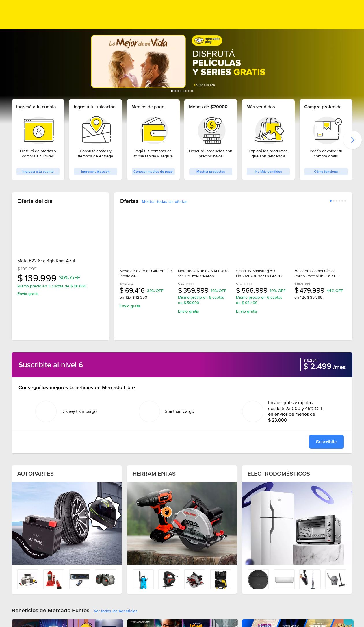Open the Mostrar todas las ofertas link
The width and height of the screenshot is (364, 627).
164,201
